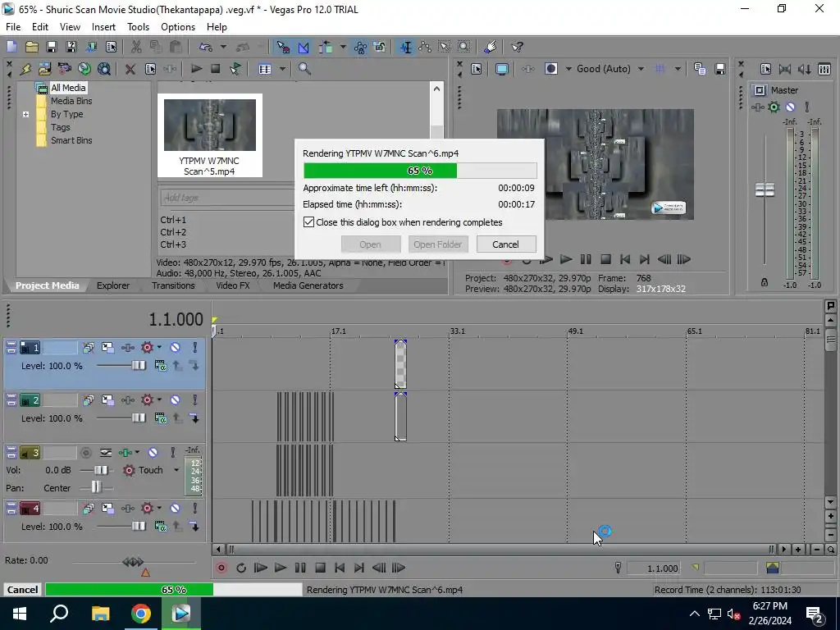Viewport: 840px width, 630px height.
Task: Open the Overlays grid dropdown arrow
Action: (x=678, y=69)
